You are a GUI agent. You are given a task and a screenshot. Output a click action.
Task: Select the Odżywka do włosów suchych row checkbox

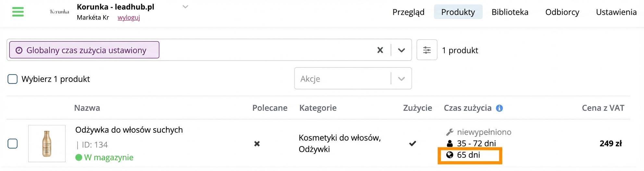(13, 143)
